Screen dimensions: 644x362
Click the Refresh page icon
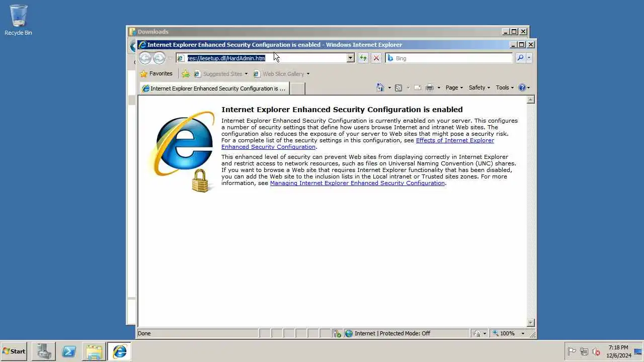[x=363, y=58]
